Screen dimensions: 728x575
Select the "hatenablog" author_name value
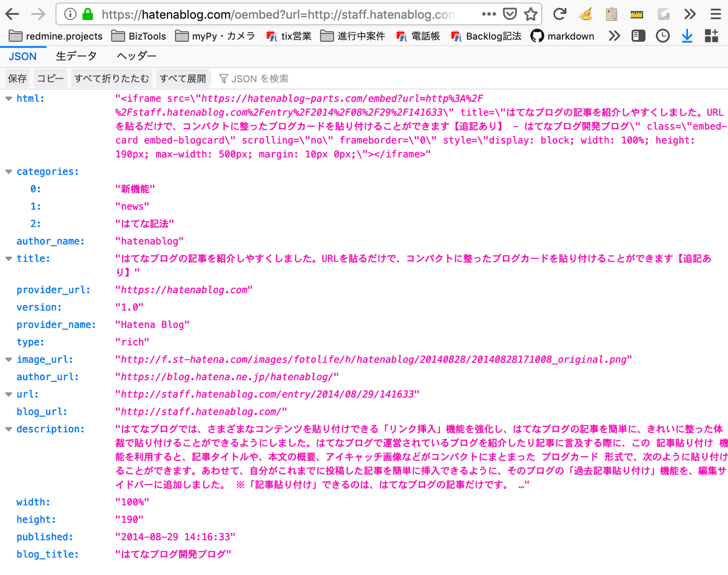[149, 241]
